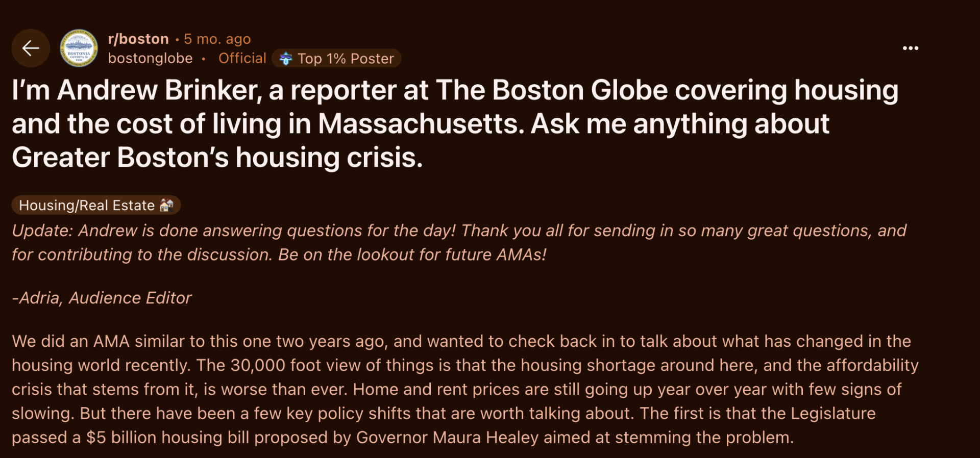Viewport: 980px width, 458px height.
Task: Open the r/boston community avatar
Action: (79, 48)
